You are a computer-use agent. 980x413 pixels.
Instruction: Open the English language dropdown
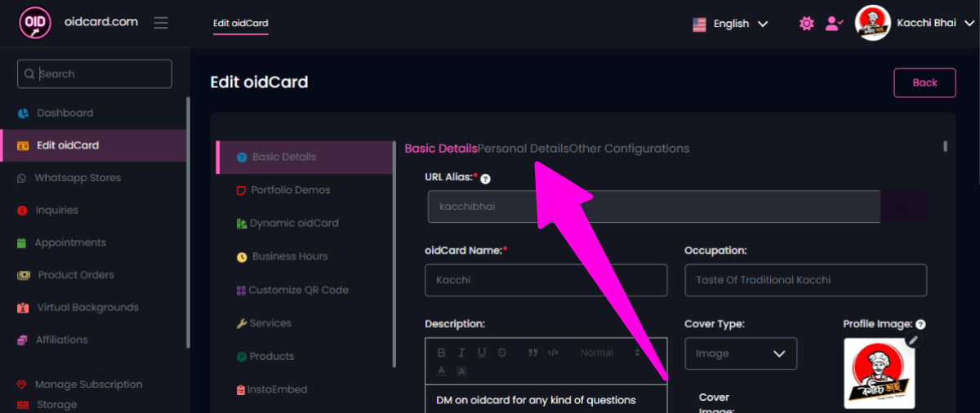pyautogui.click(x=730, y=24)
